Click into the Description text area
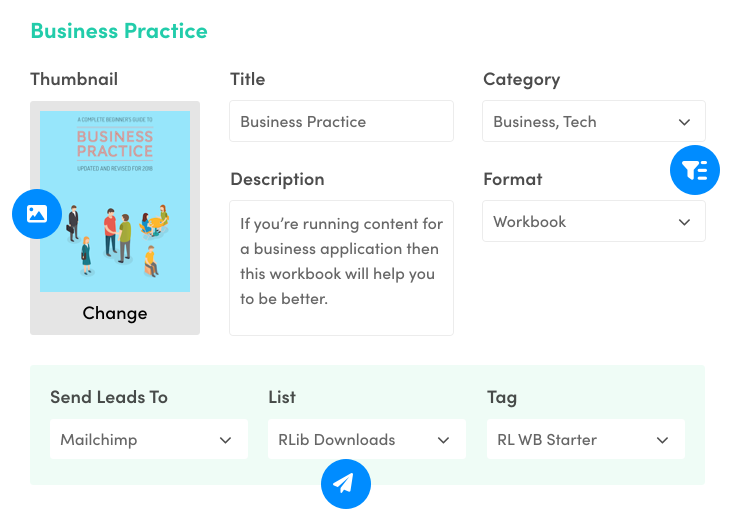 pos(341,268)
